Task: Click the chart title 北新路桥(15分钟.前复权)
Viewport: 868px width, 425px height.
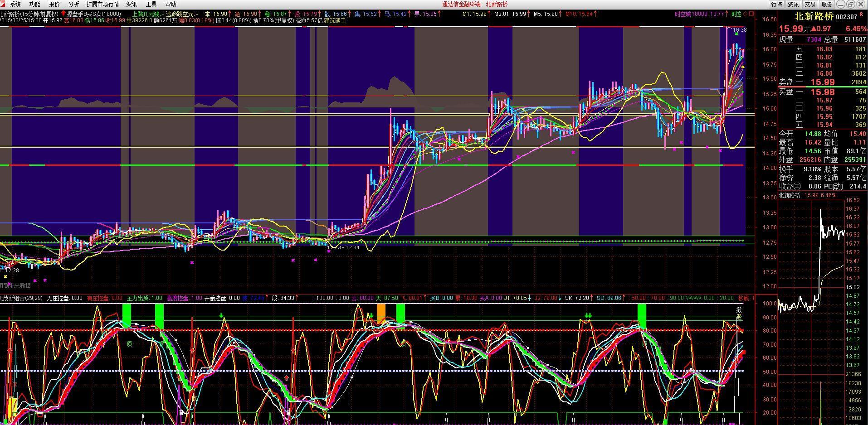Action: 29,14
